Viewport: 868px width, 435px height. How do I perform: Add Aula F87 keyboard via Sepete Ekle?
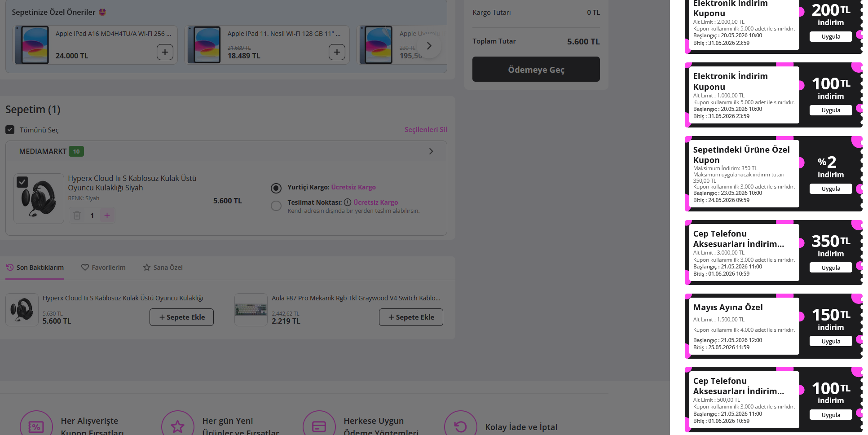click(x=411, y=317)
